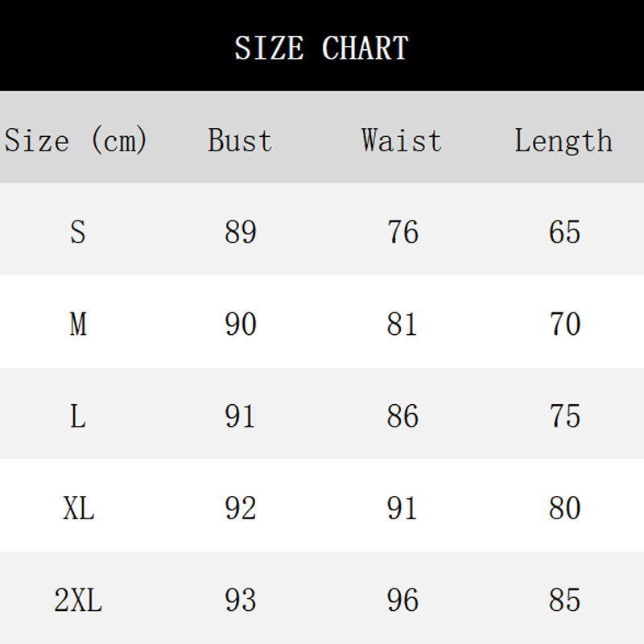
Task: Select the Size (cm) column header
Action: tap(76, 141)
